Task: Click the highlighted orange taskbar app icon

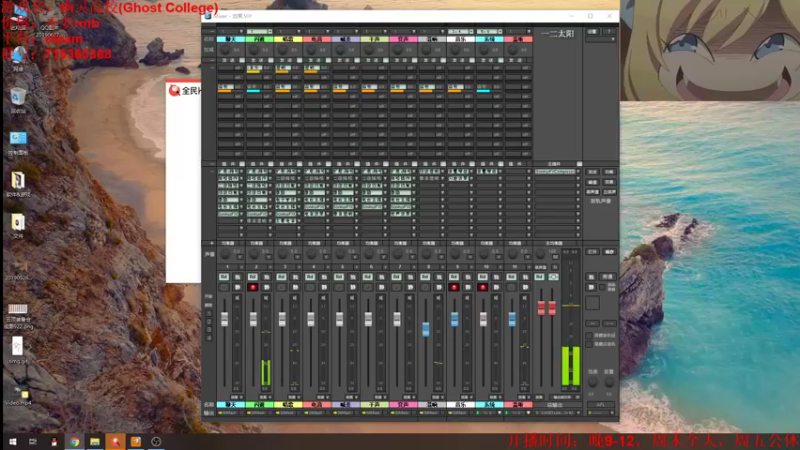Action: pyautogui.click(x=115, y=441)
